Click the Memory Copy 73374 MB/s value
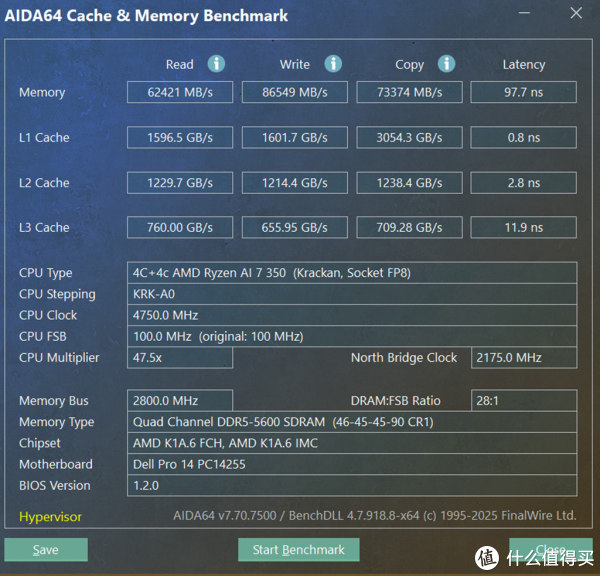This screenshot has height=576, width=600. point(409,92)
